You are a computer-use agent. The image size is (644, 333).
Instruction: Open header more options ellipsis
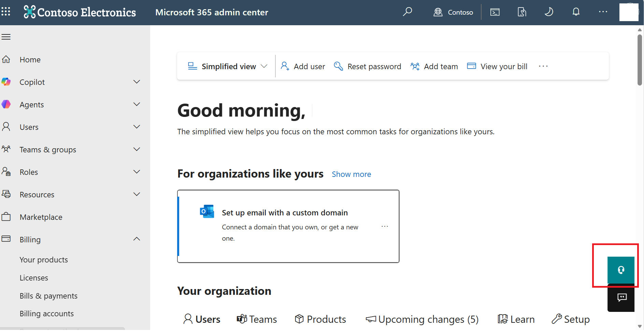tap(603, 12)
